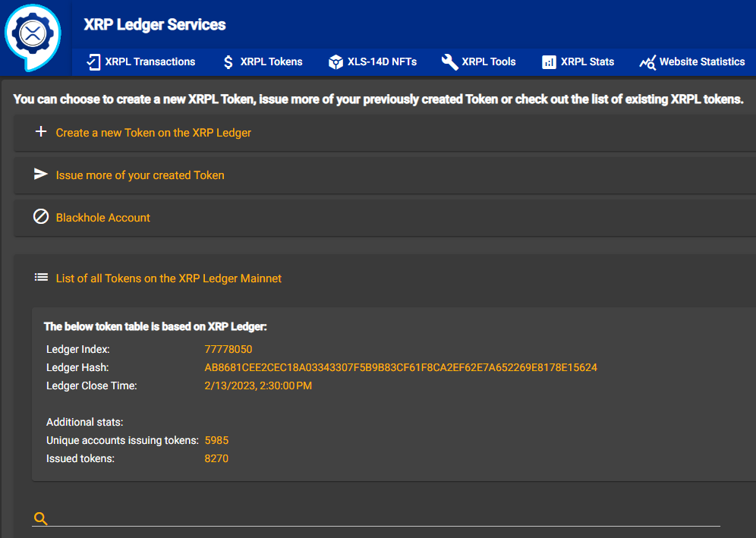Viewport: 756px width, 538px height.
Task: Click the unique issuing accounts count 5985
Action: click(216, 441)
